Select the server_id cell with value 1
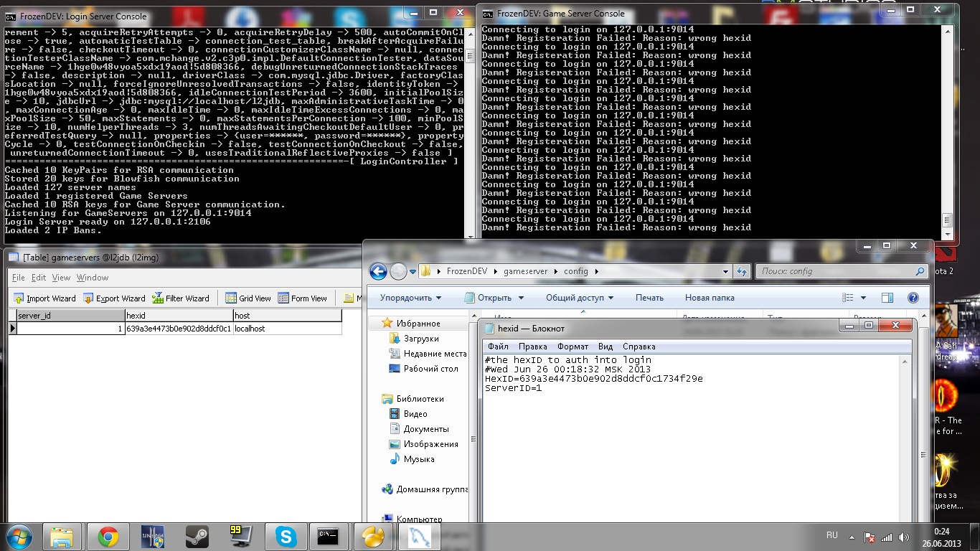 pos(70,329)
